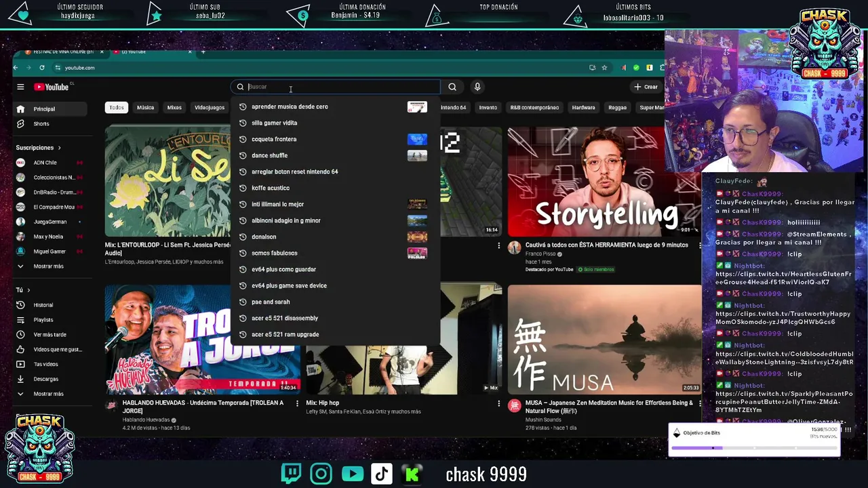Go back with the browser back arrow
This screenshot has width=868, height=488.
[16, 68]
